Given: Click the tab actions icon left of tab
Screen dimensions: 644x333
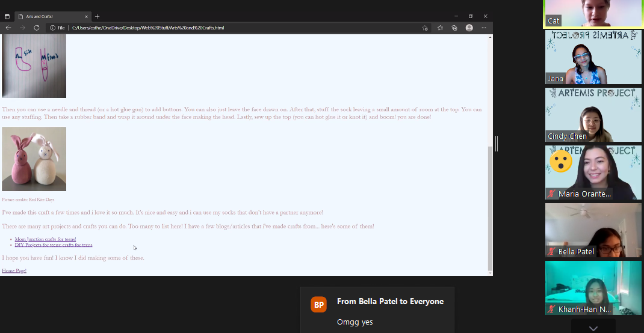Looking at the screenshot, I should (x=7, y=16).
